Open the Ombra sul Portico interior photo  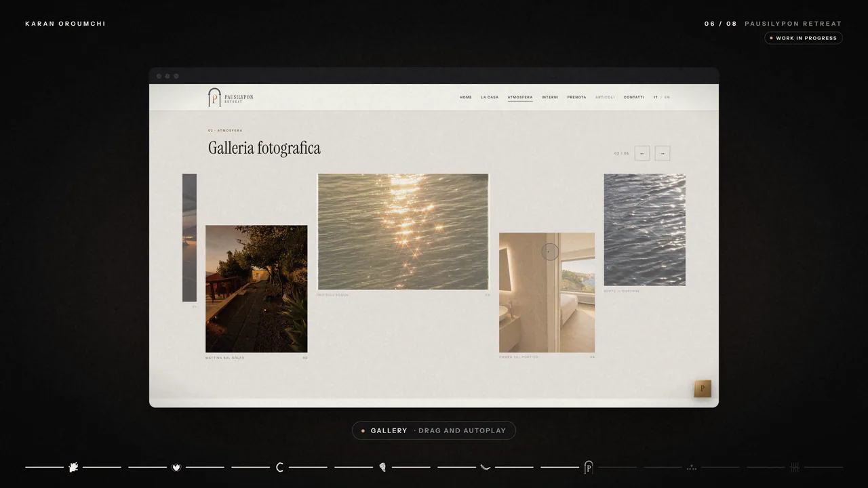(547, 293)
